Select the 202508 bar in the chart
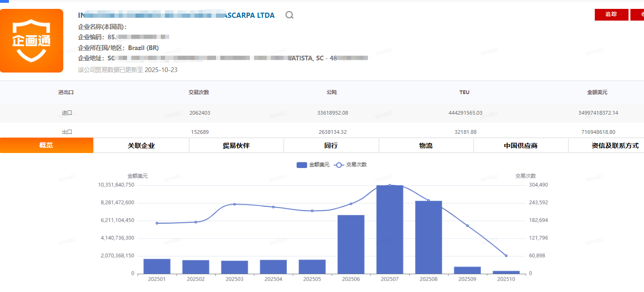Image resolution: width=644 pixels, height=292 pixels. pos(428,237)
